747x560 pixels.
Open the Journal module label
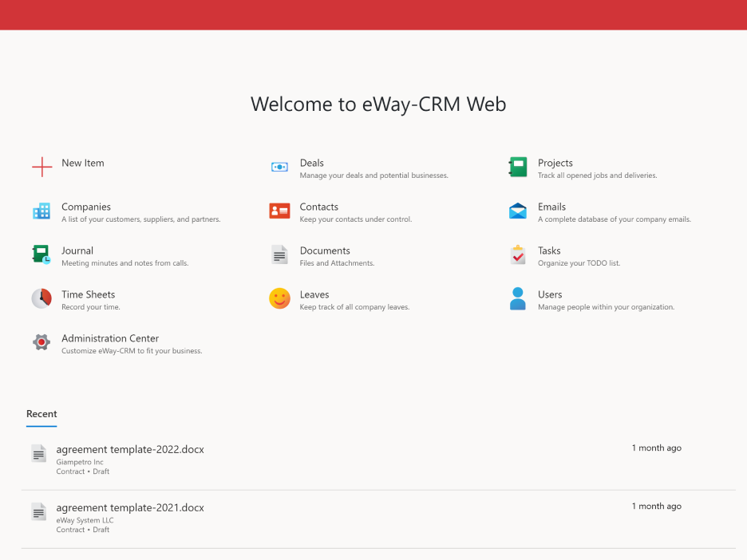[77, 250]
